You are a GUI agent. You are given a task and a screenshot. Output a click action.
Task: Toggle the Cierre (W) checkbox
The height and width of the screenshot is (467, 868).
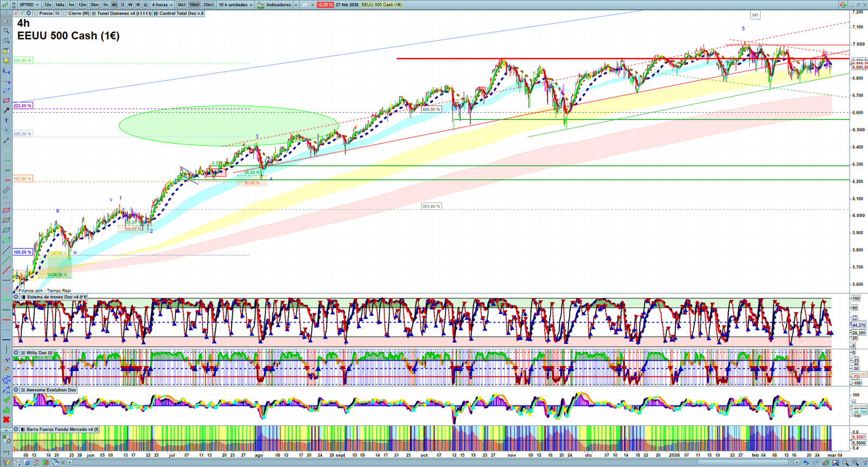click(x=65, y=14)
